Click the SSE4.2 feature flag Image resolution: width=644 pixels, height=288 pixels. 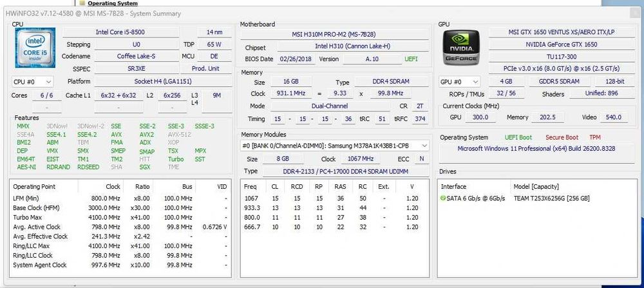(87, 135)
